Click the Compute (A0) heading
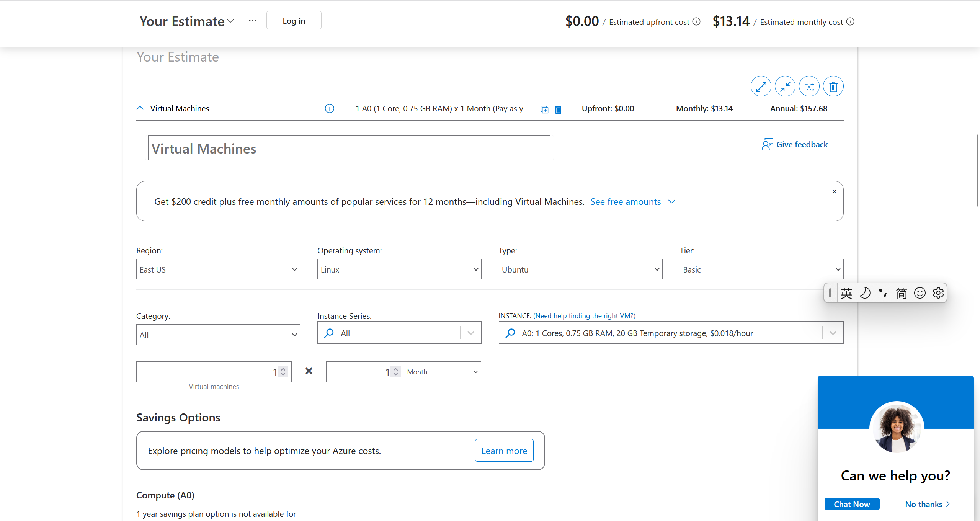This screenshot has width=980, height=521. point(165,495)
